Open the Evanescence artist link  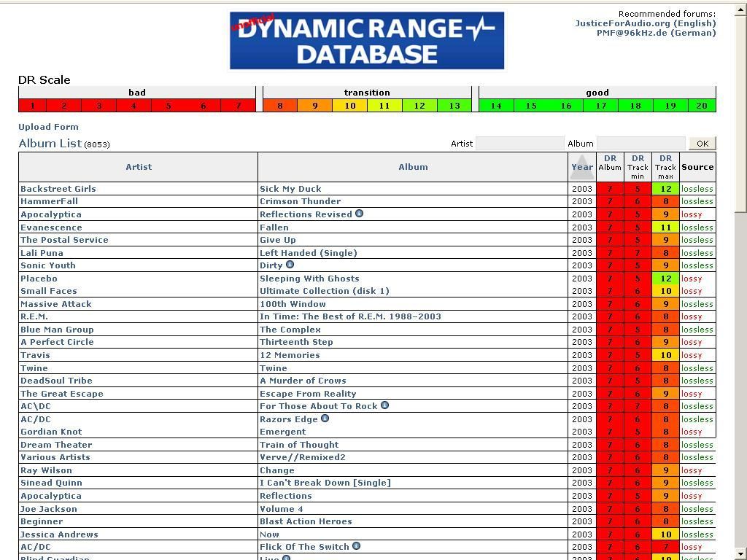pos(52,227)
